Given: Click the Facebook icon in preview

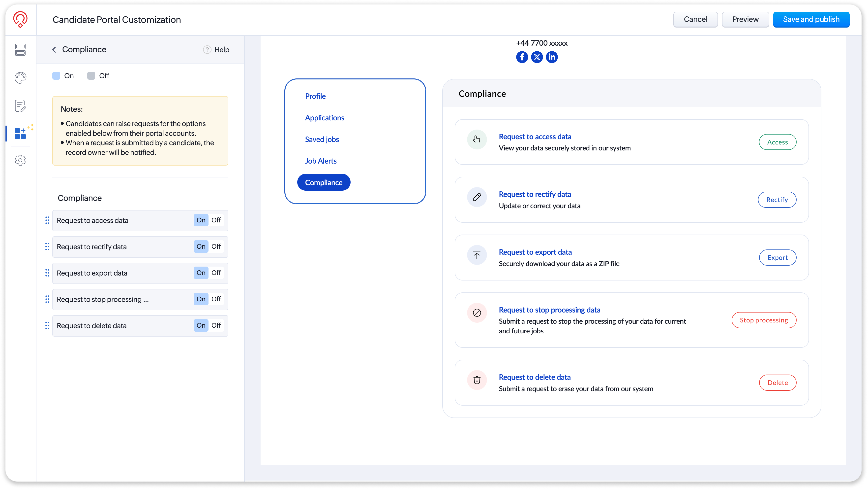Looking at the screenshot, I should [x=522, y=57].
